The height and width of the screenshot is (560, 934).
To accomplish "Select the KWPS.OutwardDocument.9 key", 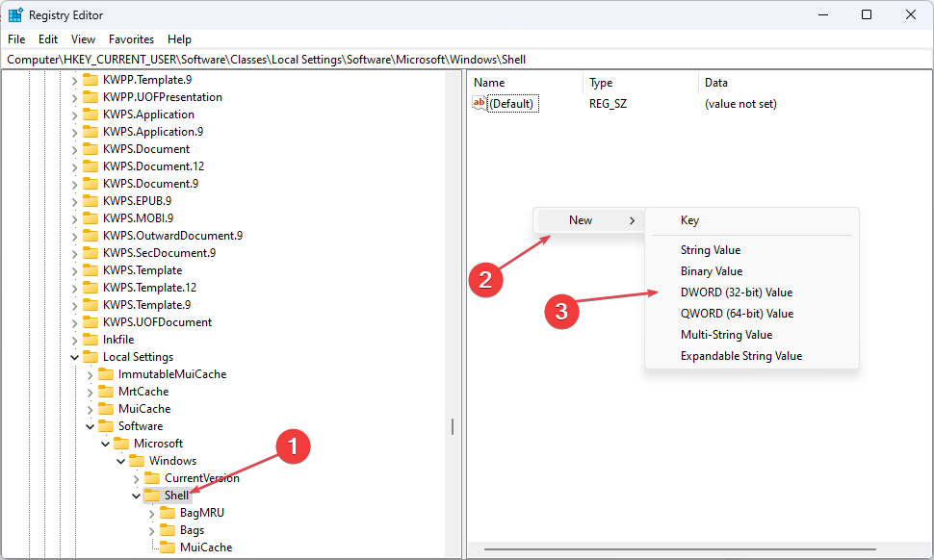I will pyautogui.click(x=172, y=236).
